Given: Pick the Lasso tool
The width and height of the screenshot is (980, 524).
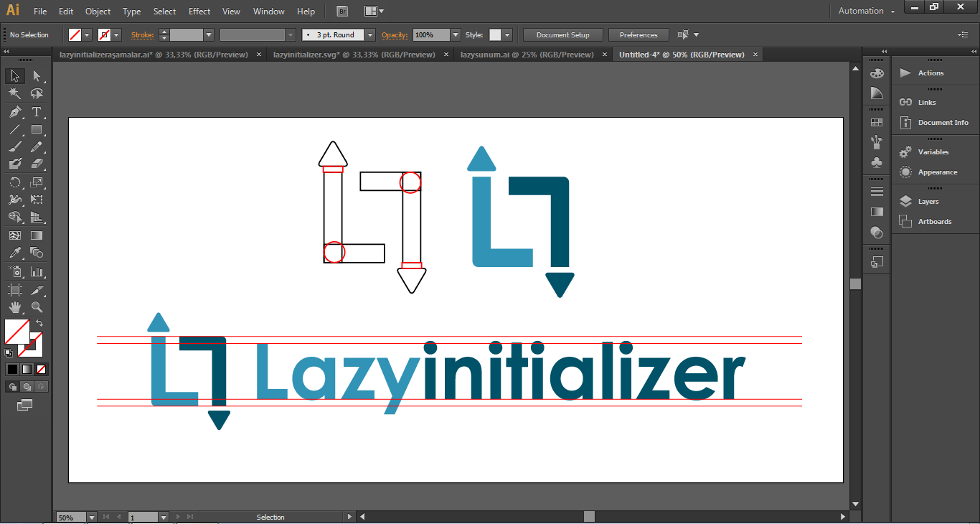Looking at the screenshot, I should pyautogui.click(x=37, y=94).
